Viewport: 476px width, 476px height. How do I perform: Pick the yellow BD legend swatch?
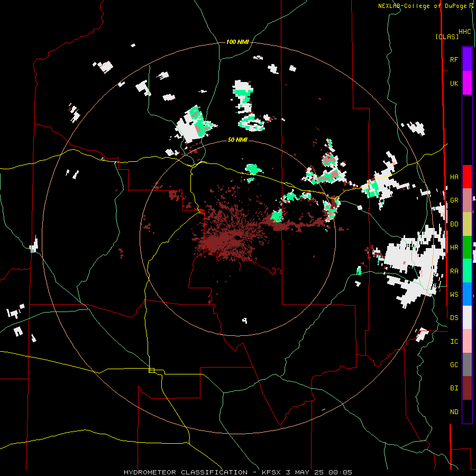pos(467,224)
